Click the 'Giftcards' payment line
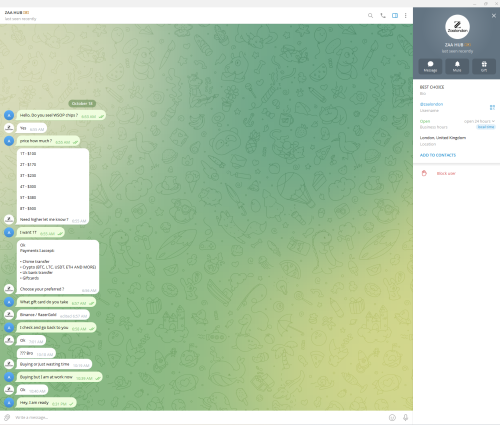The height and width of the screenshot is (425, 500). click(29, 278)
